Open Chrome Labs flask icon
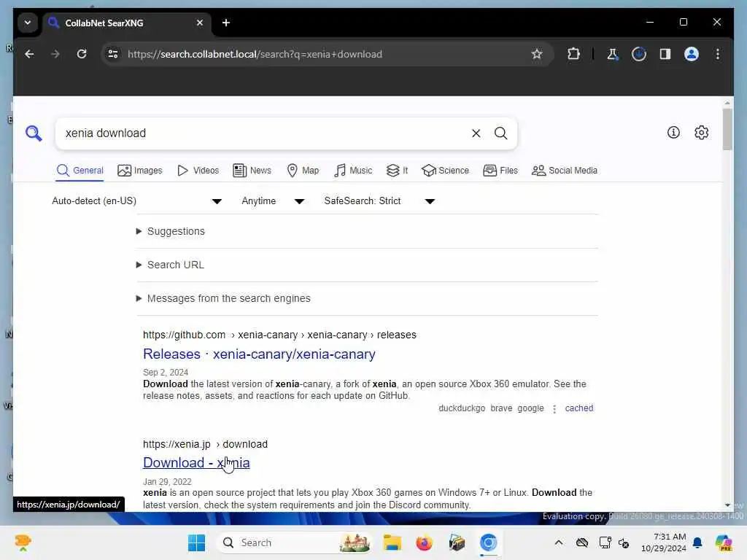747x560 pixels. tap(612, 54)
